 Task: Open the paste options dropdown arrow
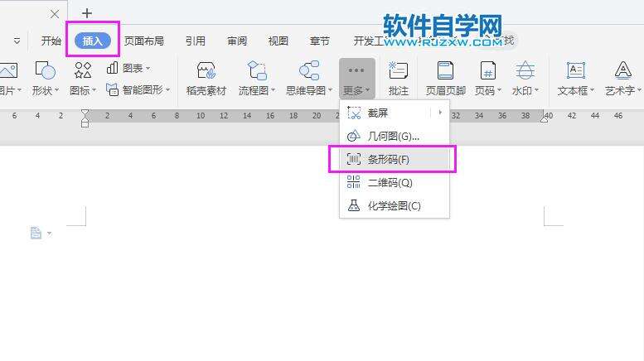49,233
